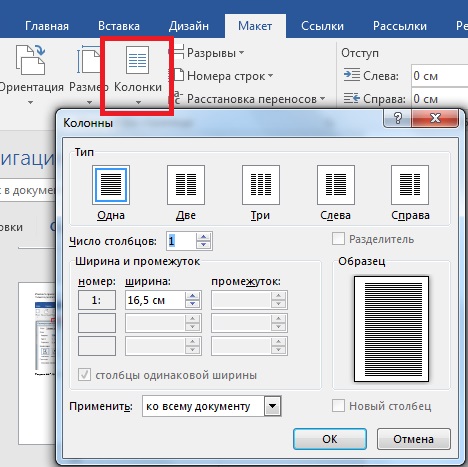Close the Колонны dialog with X
Viewport: 468px width, 467px height.
click(x=435, y=118)
